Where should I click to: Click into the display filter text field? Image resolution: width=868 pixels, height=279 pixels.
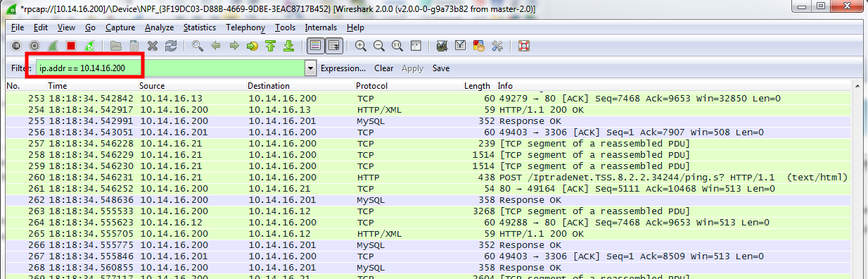[170, 68]
